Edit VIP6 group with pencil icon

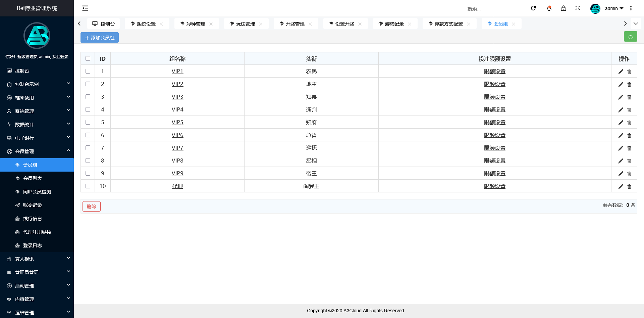[x=621, y=135]
